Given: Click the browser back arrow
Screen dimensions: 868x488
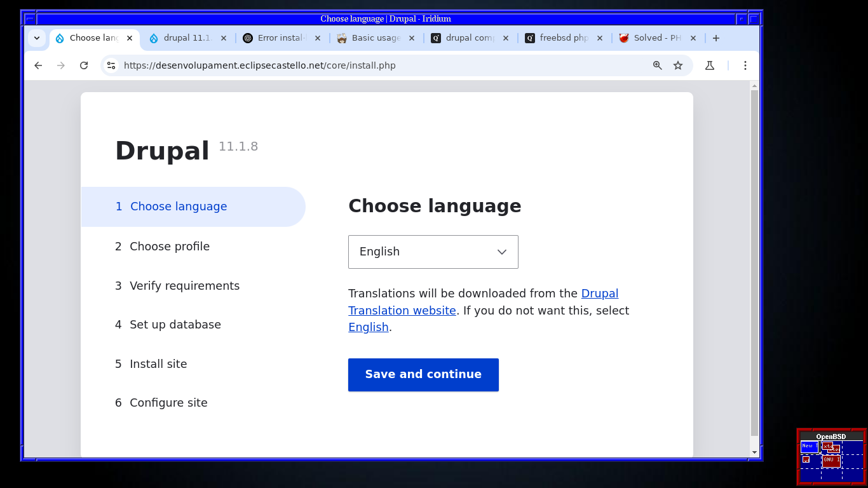Looking at the screenshot, I should click(38, 65).
